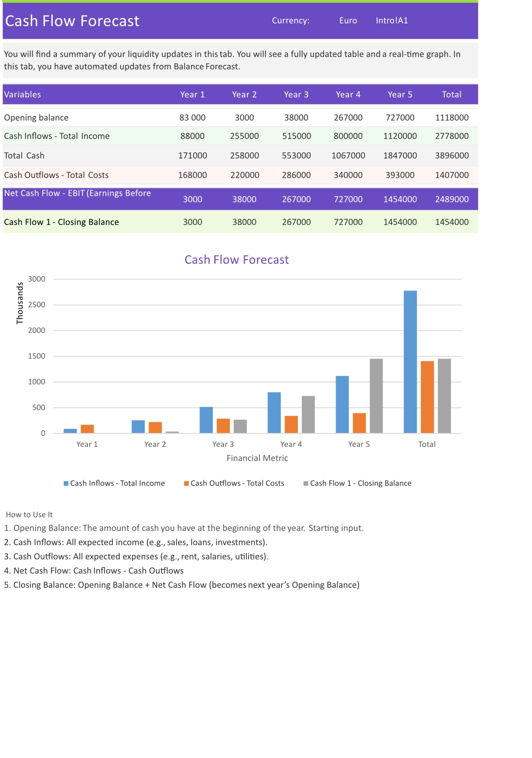Select the blue Total bar in chart

pyautogui.click(x=410, y=362)
